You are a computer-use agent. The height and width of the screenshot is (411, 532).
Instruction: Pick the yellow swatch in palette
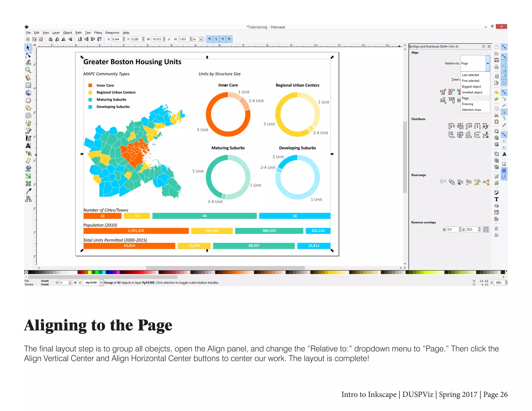point(90,272)
